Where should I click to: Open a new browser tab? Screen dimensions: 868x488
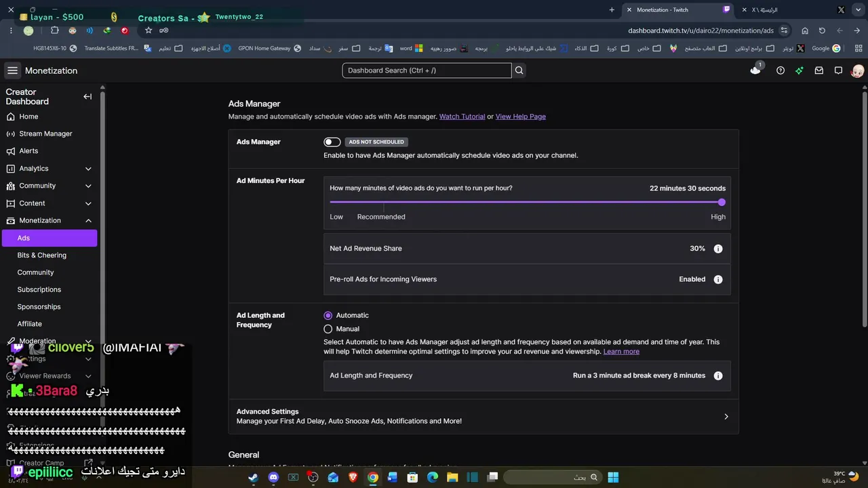[612, 10]
